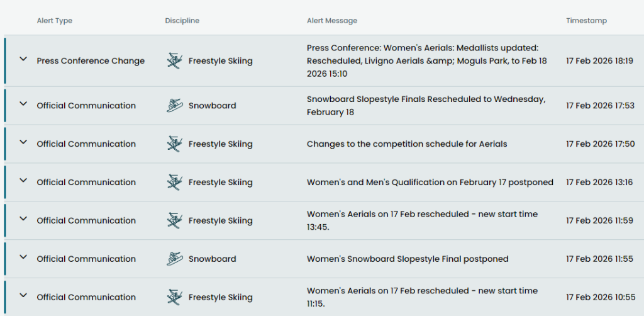Click Snowboard icon for Women's Slopestyle Final postponed
The height and width of the screenshot is (316, 644).
174,259
